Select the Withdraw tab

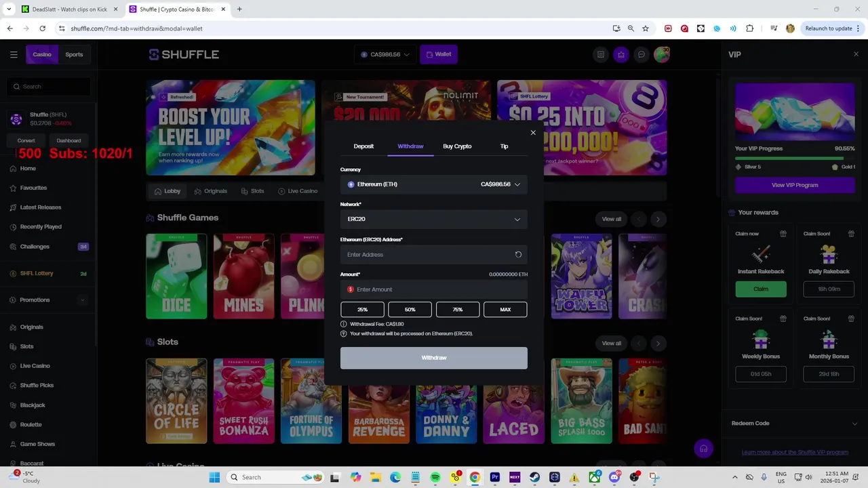[410, 146]
